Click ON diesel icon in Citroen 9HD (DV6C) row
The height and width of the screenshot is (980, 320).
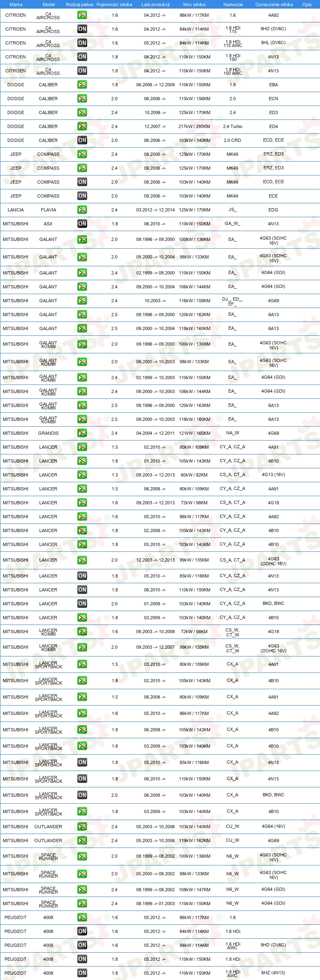82,29
